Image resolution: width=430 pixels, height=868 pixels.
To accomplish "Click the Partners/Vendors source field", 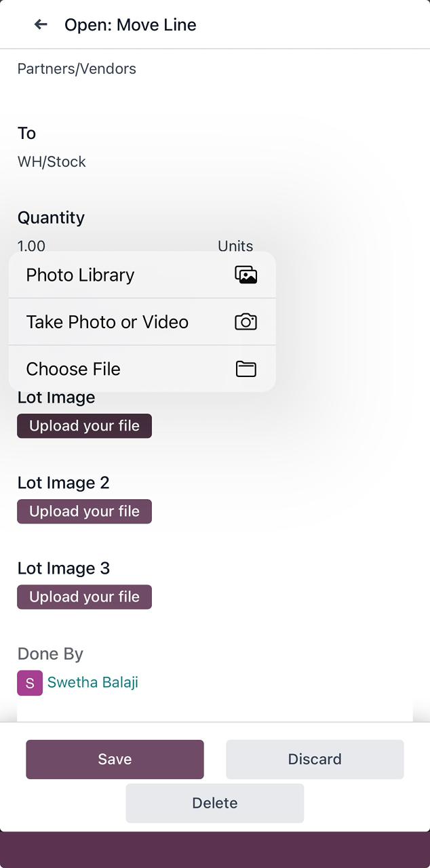I will point(77,68).
